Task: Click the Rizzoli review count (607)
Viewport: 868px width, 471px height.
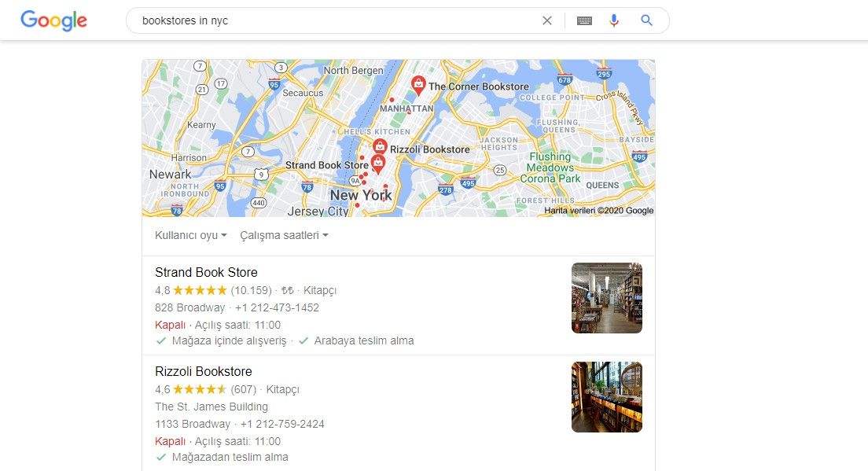Action: coord(244,389)
